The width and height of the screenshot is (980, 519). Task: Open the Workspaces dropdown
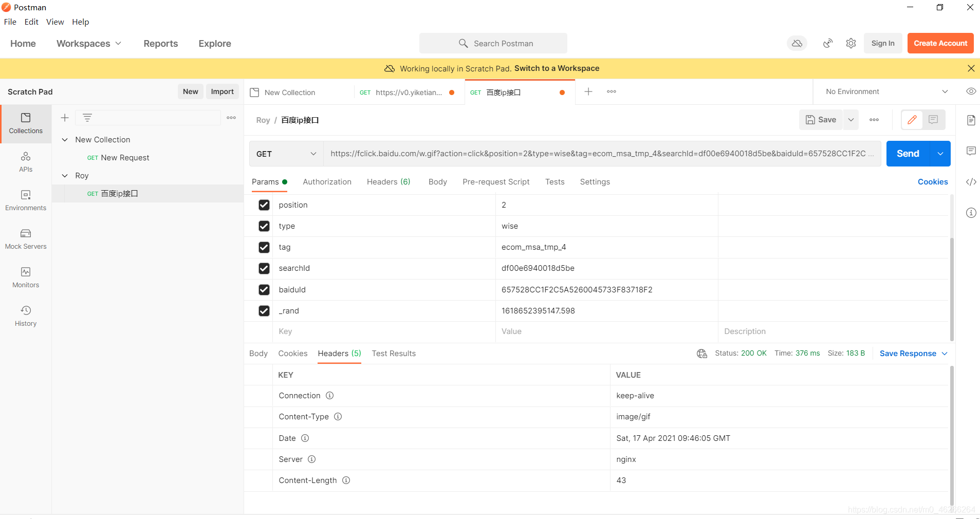(x=89, y=44)
